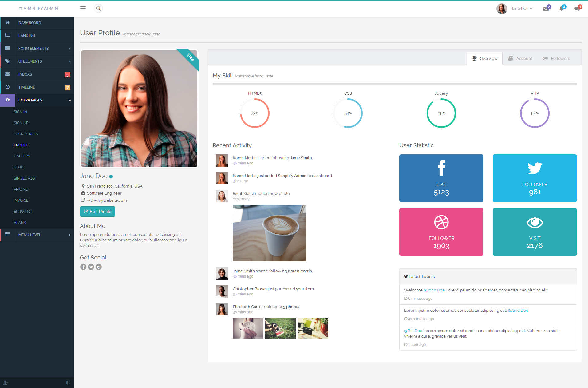Switch to the Account tab
588x388 pixels.
[x=520, y=58]
